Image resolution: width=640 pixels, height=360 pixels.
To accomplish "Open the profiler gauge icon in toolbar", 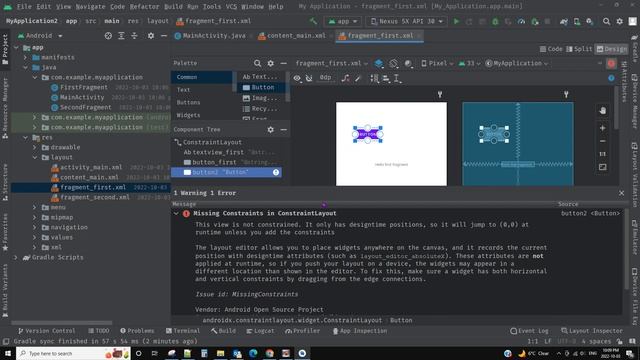I will (x=521, y=21).
